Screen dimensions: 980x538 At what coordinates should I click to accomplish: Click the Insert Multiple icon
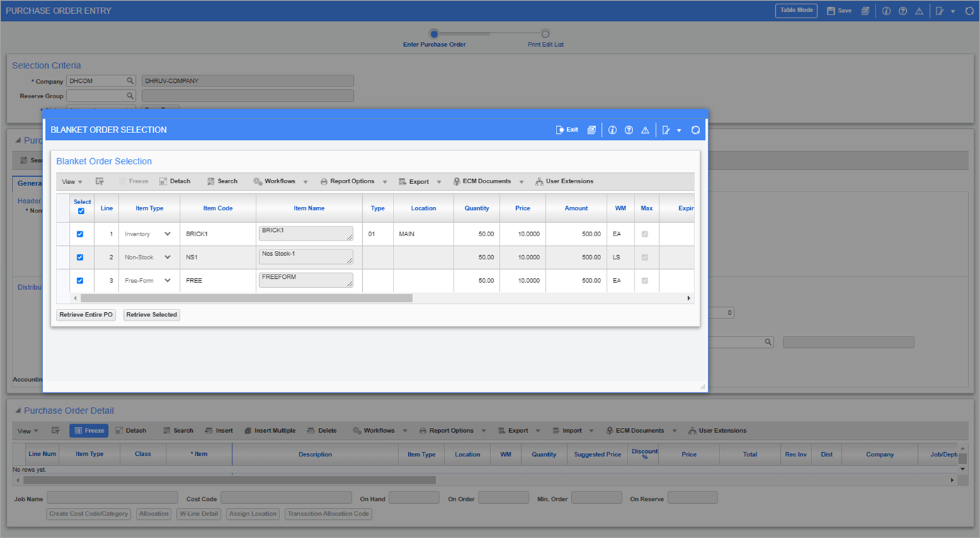[x=270, y=430]
